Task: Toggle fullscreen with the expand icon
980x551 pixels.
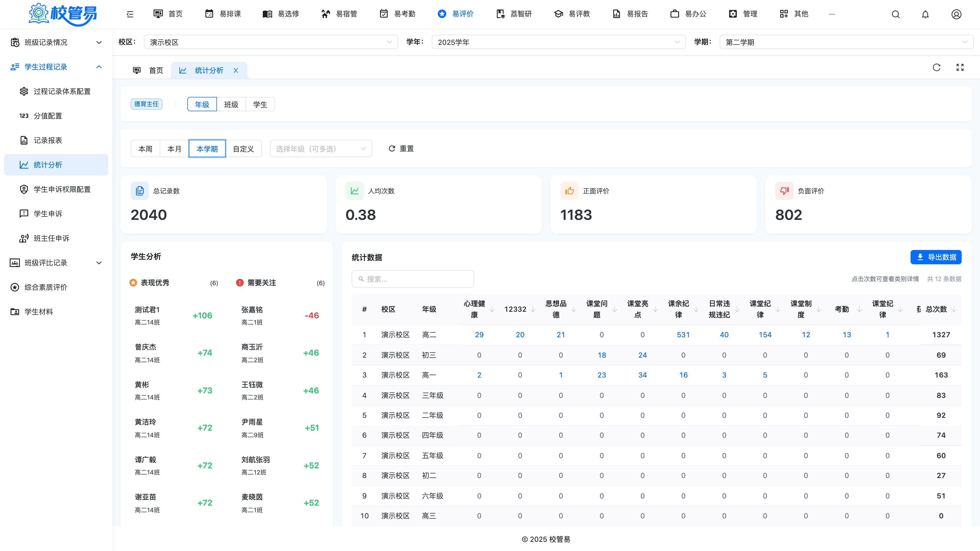Action: (960, 67)
